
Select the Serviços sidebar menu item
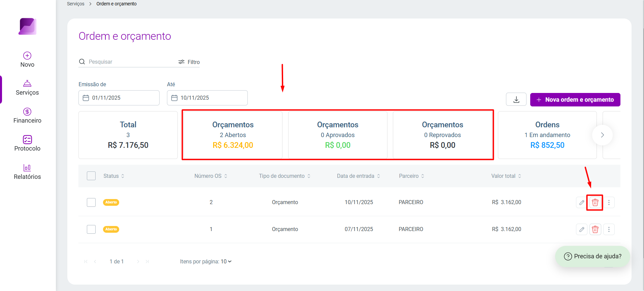coord(27,88)
